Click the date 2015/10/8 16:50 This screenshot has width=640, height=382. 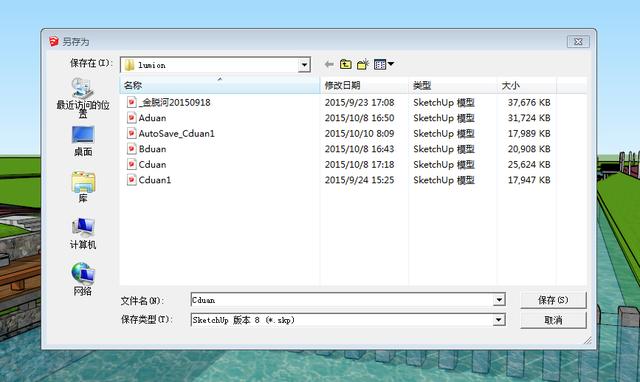click(x=359, y=118)
